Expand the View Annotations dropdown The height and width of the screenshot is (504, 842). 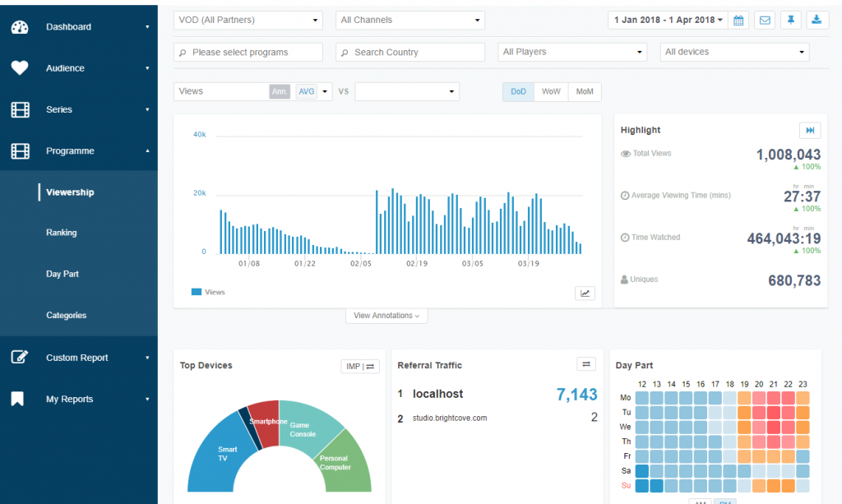coord(386,315)
